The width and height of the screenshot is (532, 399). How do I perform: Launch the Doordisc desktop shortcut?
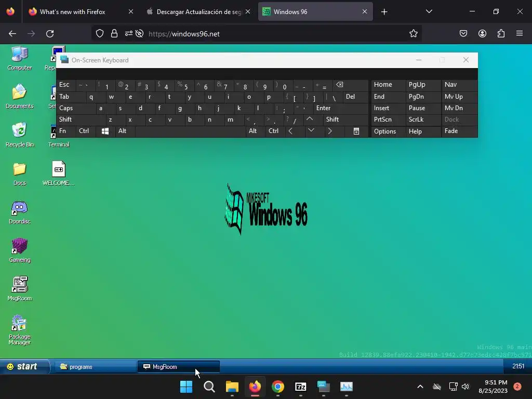click(x=20, y=212)
